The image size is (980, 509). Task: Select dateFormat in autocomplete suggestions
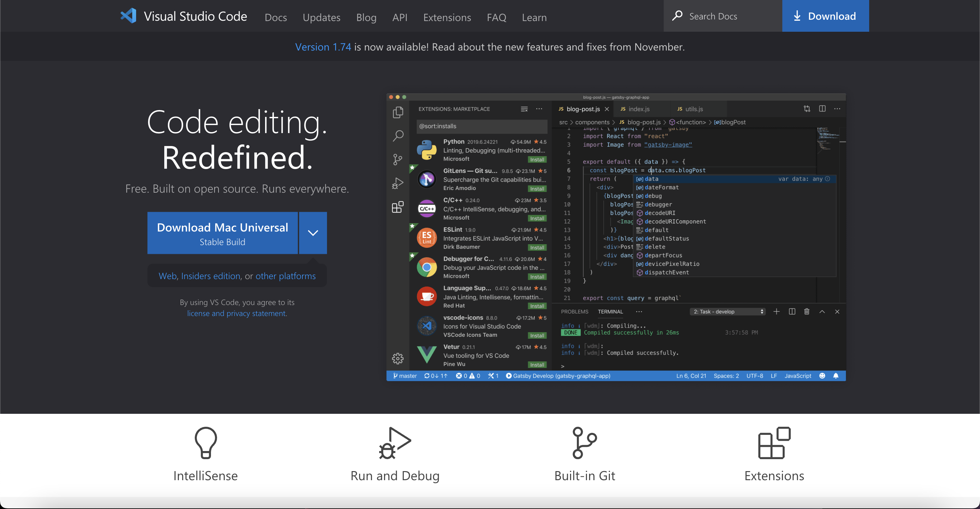pos(734,187)
